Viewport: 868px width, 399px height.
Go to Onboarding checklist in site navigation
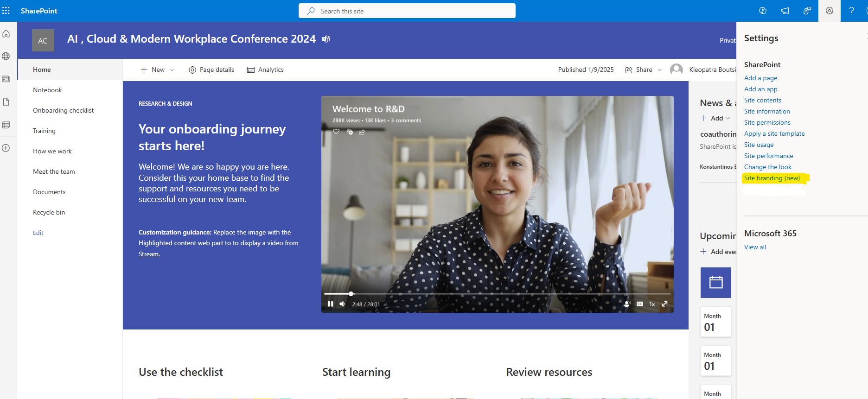pos(63,110)
